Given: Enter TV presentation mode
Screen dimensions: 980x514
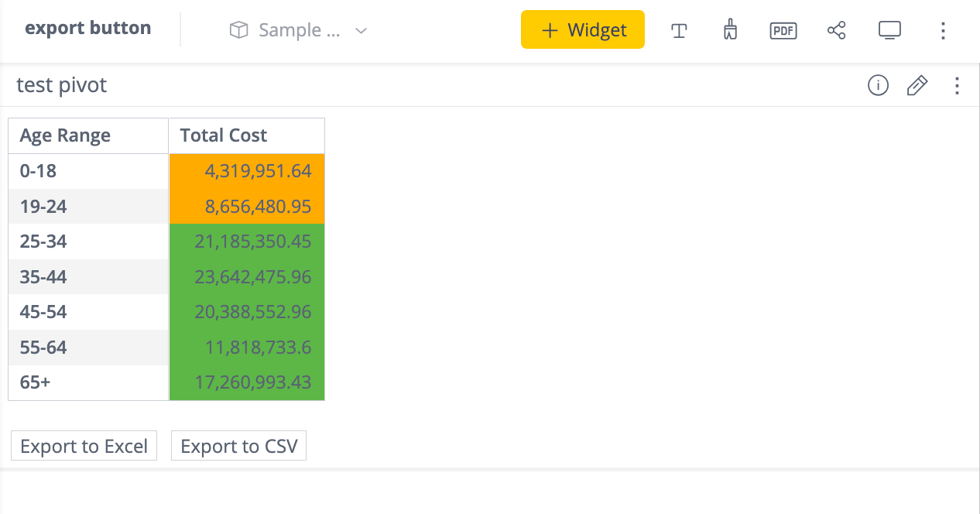Looking at the screenshot, I should point(889,30).
